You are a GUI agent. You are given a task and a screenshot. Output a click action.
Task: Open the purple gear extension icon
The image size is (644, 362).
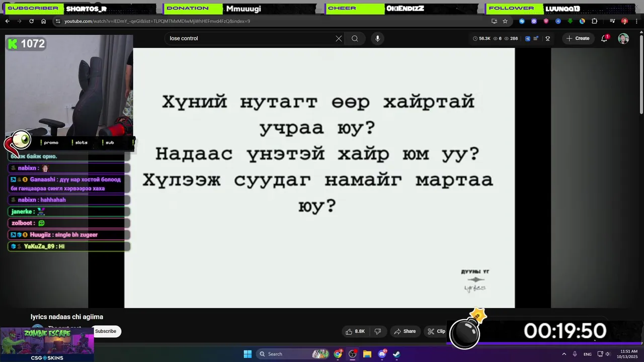pos(534,21)
